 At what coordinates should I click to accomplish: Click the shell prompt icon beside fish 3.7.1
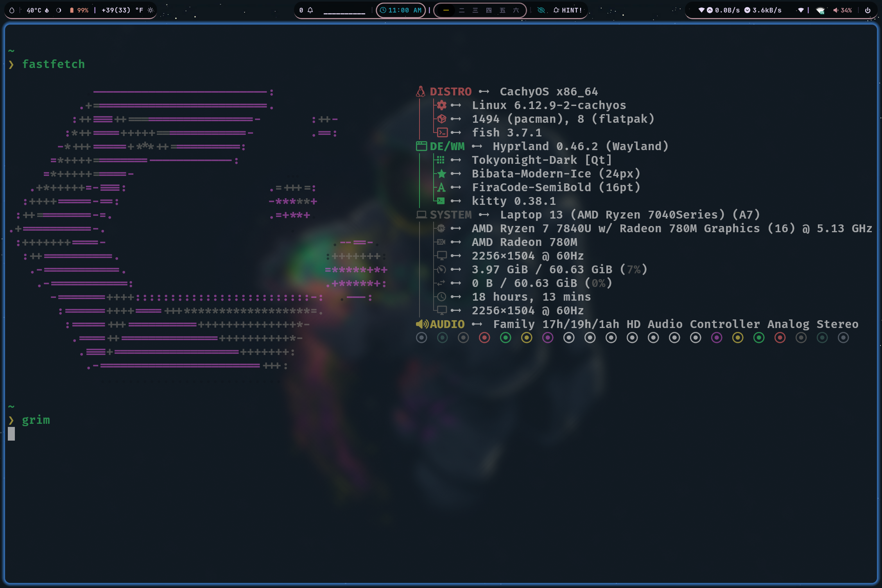442,133
